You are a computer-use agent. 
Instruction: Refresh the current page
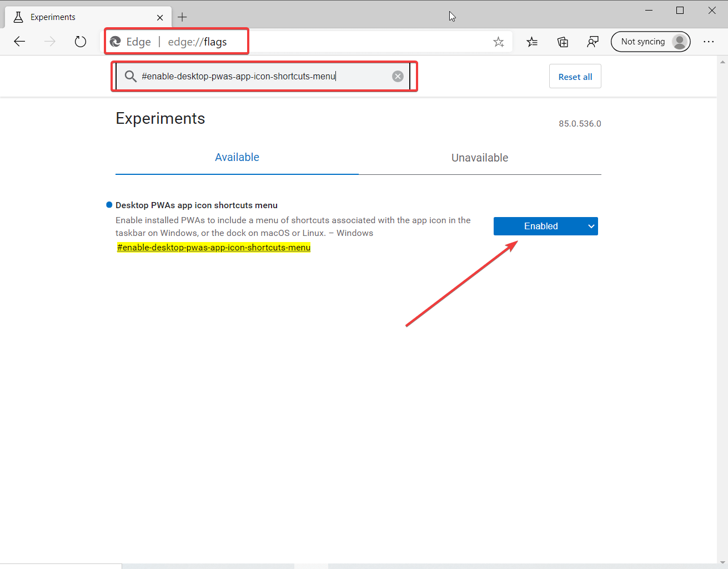point(81,42)
